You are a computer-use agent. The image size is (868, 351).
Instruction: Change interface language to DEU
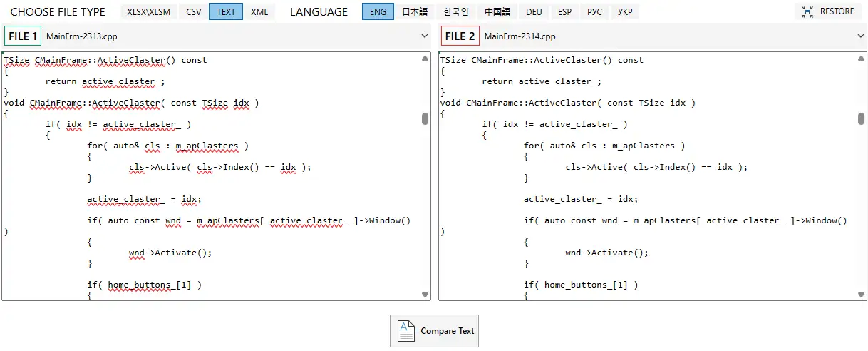point(534,11)
